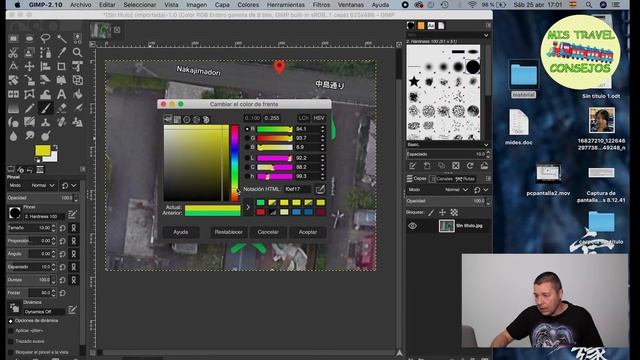Select the Text tool
Viewport: 640px width, 360px height.
(61, 94)
